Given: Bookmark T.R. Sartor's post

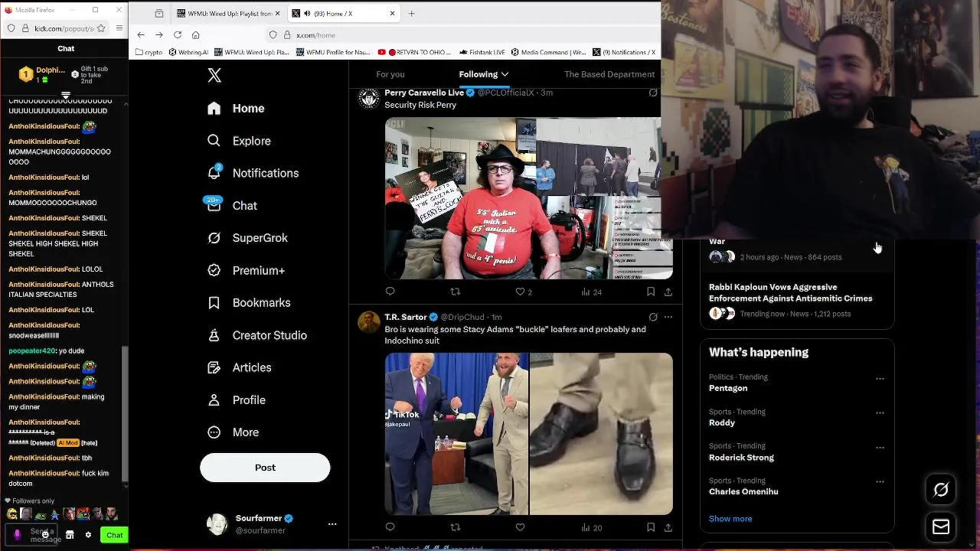Looking at the screenshot, I should coord(650,527).
